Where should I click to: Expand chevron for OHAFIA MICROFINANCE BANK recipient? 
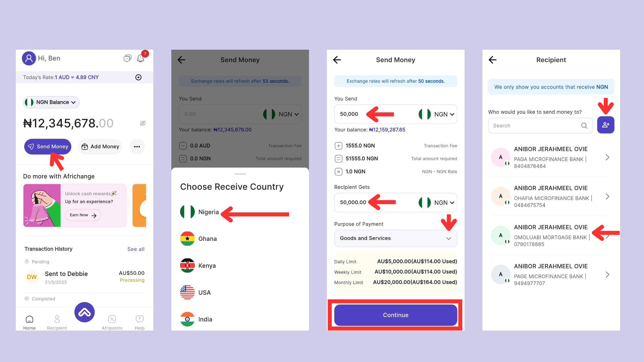pos(607,197)
